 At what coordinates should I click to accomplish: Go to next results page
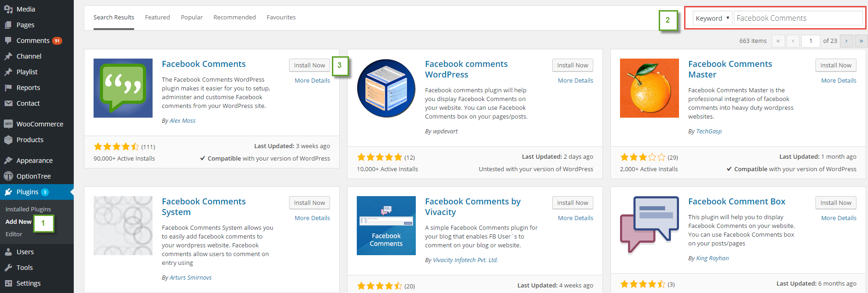click(846, 41)
